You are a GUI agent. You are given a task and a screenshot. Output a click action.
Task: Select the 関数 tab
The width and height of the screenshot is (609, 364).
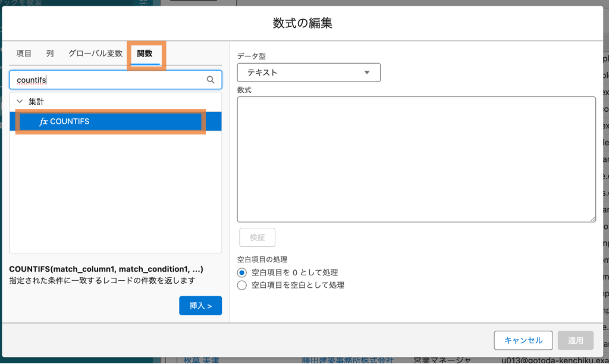145,54
